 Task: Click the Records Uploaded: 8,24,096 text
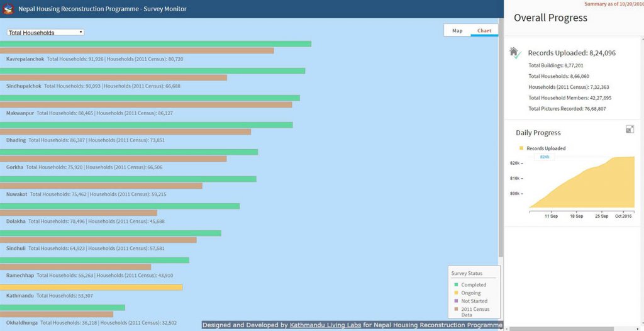click(572, 53)
